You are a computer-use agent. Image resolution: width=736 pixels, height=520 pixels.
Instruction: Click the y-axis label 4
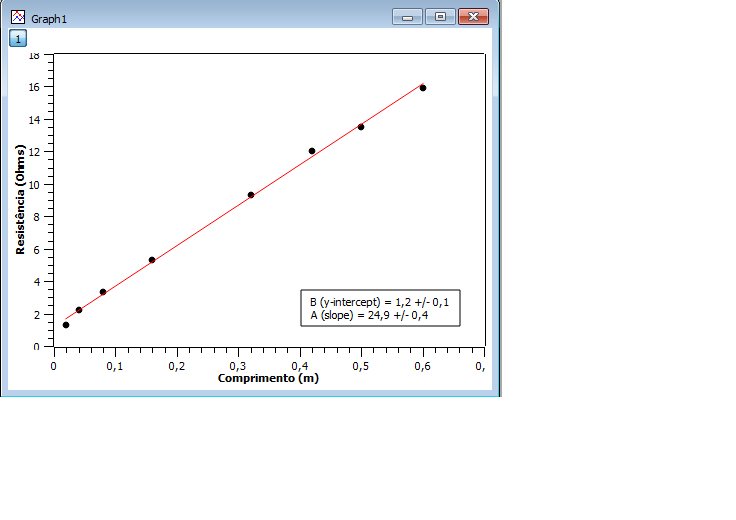pyautogui.click(x=37, y=282)
